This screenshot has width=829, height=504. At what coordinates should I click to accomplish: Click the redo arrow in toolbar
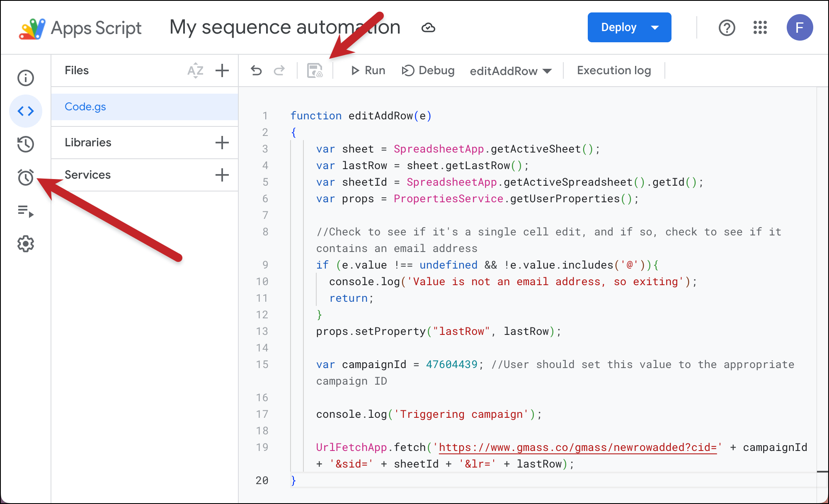279,71
